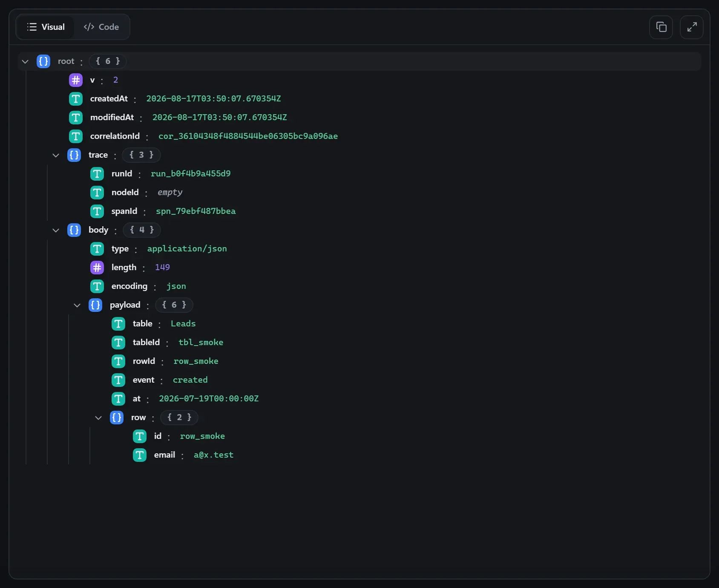Click the number icon beside length
This screenshot has height=588, width=719.
(97, 268)
